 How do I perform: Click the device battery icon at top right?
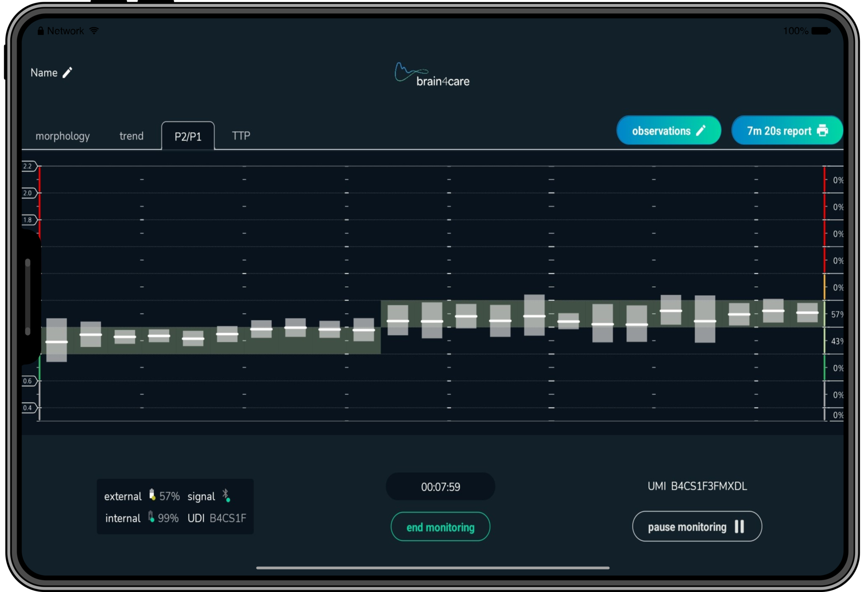(x=821, y=31)
